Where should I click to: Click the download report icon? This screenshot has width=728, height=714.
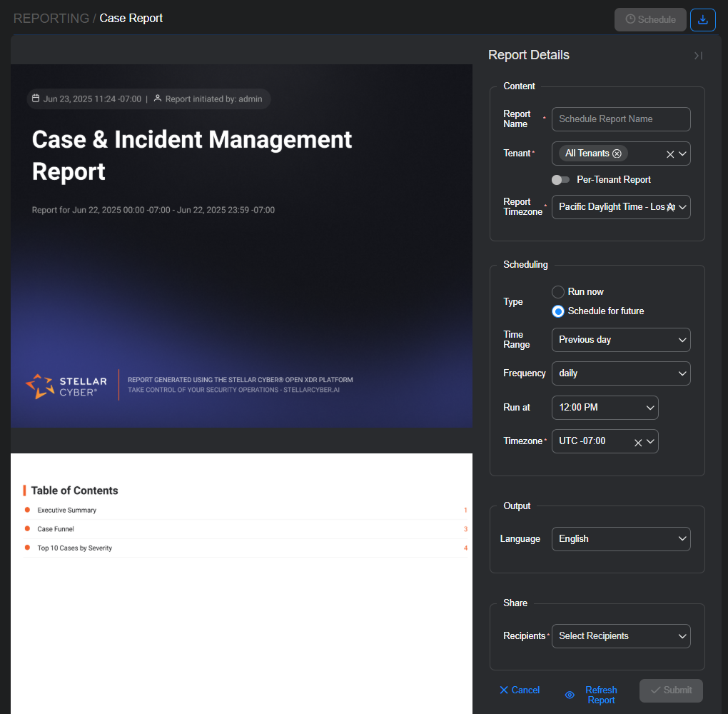702,20
